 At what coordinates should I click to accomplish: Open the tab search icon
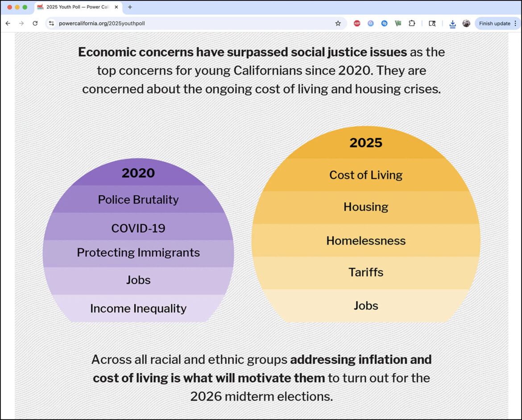tap(432, 23)
